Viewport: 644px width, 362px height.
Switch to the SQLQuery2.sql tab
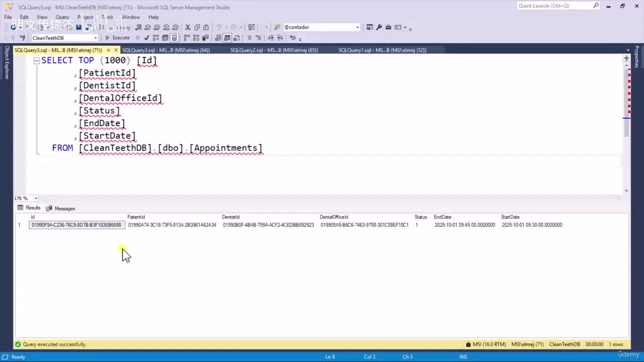tap(274, 50)
